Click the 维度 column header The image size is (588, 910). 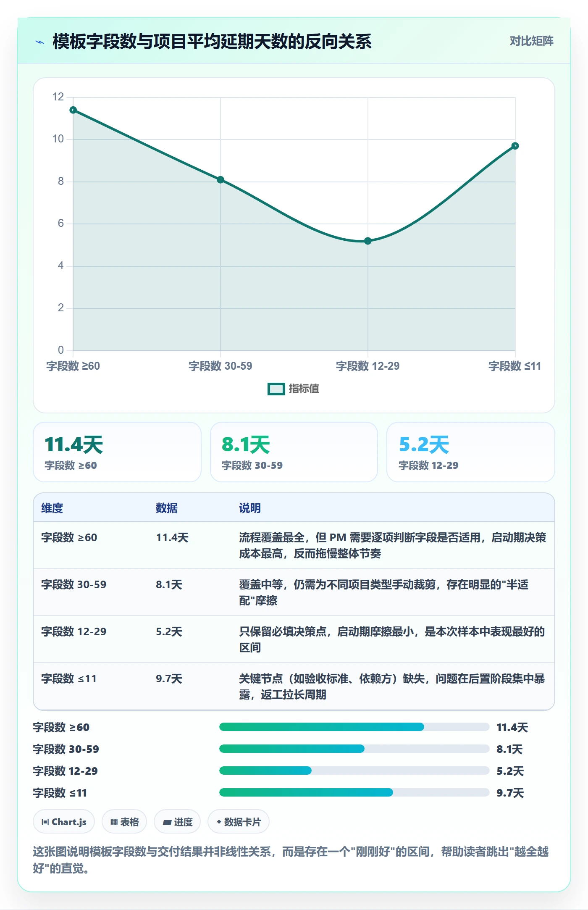52,508
